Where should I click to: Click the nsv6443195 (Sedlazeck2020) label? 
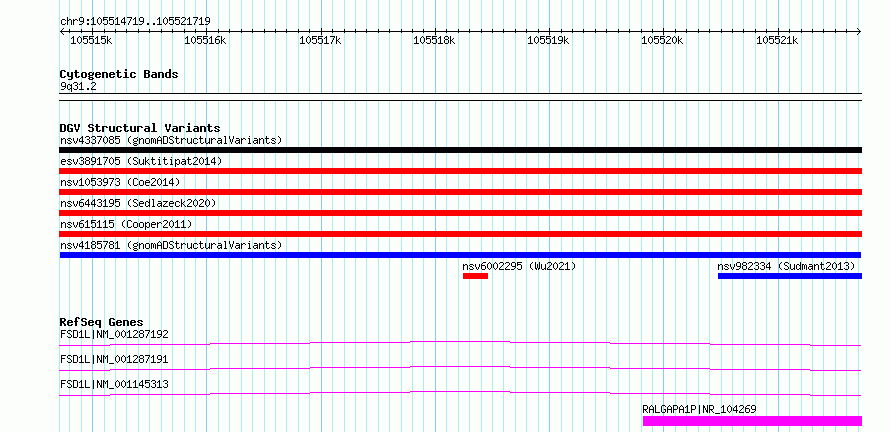(x=138, y=203)
